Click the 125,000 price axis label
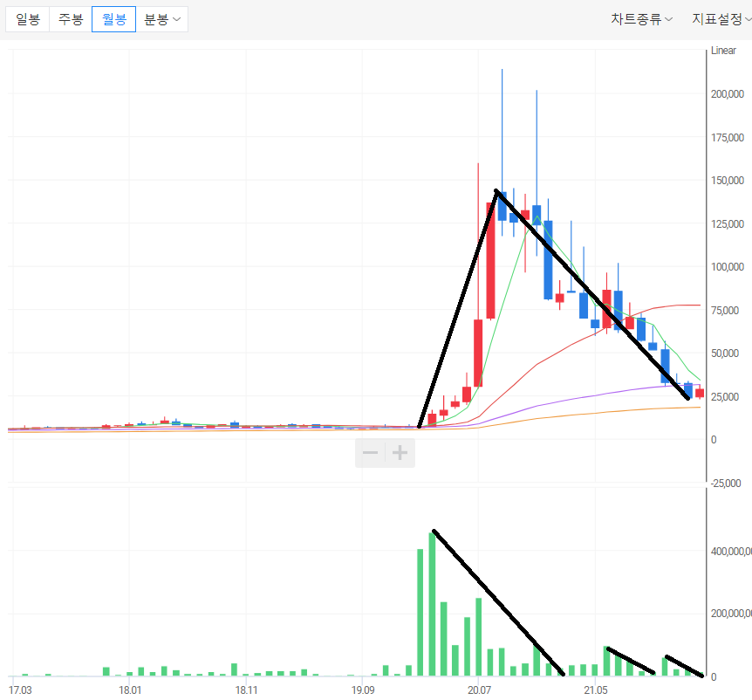This screenshot has height=700, width=752. coord(727,224)
